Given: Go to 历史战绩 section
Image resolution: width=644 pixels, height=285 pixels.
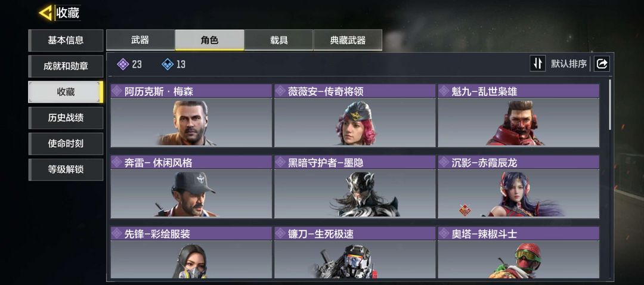Looking at the screenshot, I should (66, 118).
